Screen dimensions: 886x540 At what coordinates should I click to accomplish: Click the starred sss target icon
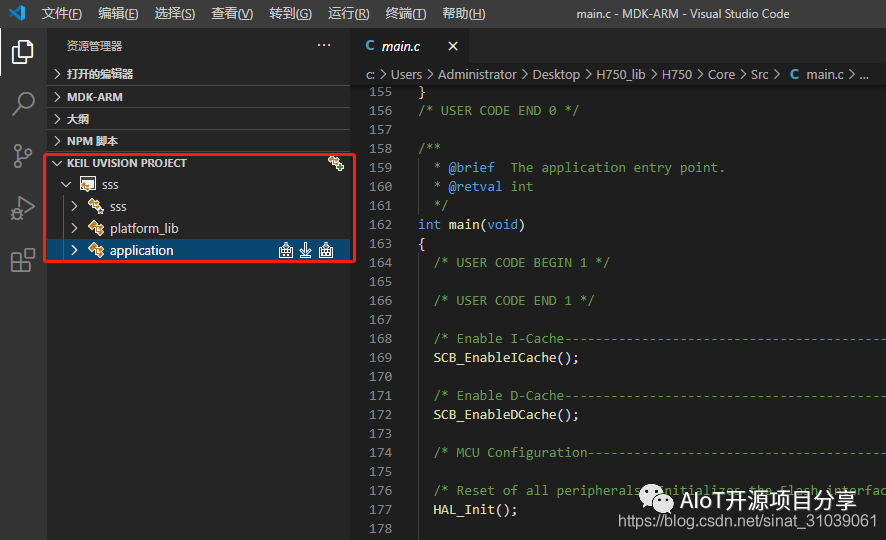(96, 206)
